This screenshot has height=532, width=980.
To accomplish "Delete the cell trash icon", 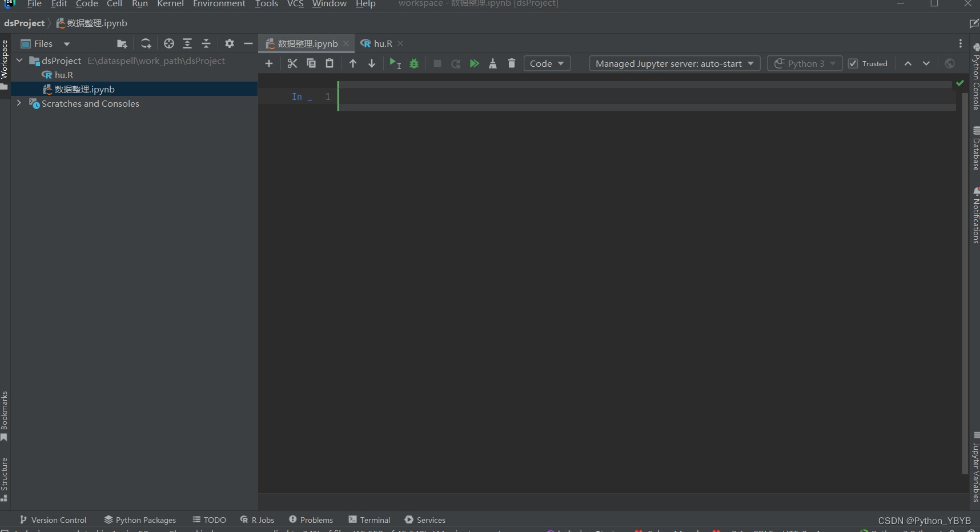I will coord(512,63).
